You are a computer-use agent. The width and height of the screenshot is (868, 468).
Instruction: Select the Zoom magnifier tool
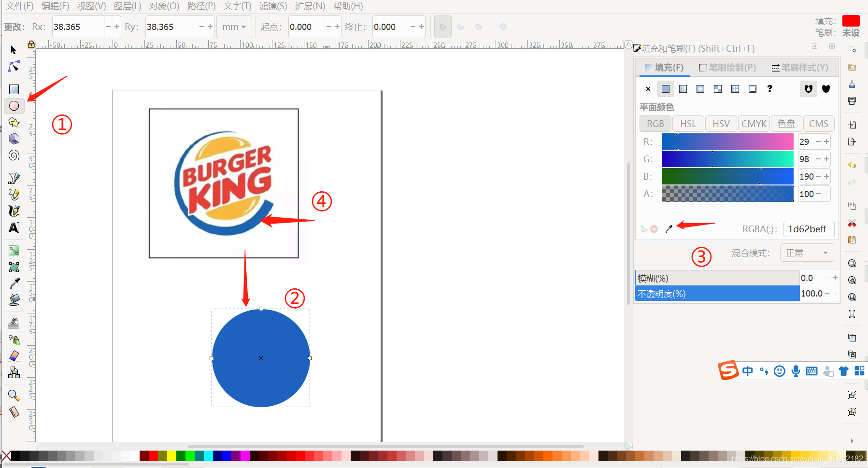click(14, 396)
